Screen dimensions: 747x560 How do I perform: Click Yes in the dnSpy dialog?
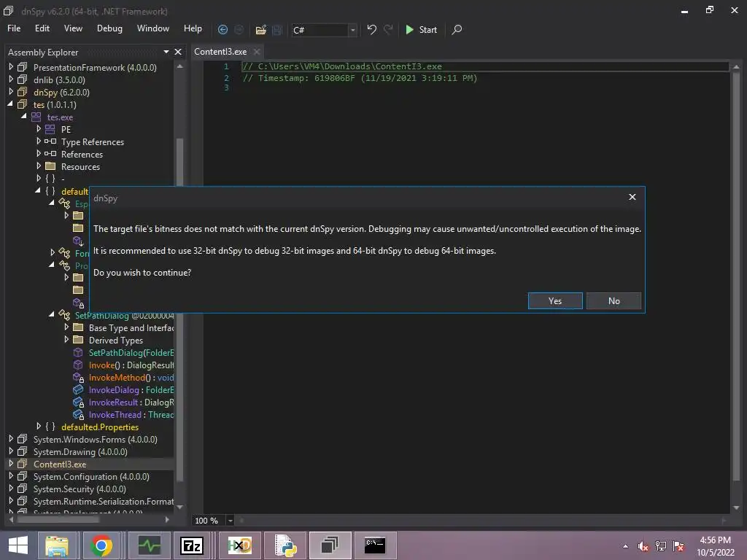click(555, 301)
